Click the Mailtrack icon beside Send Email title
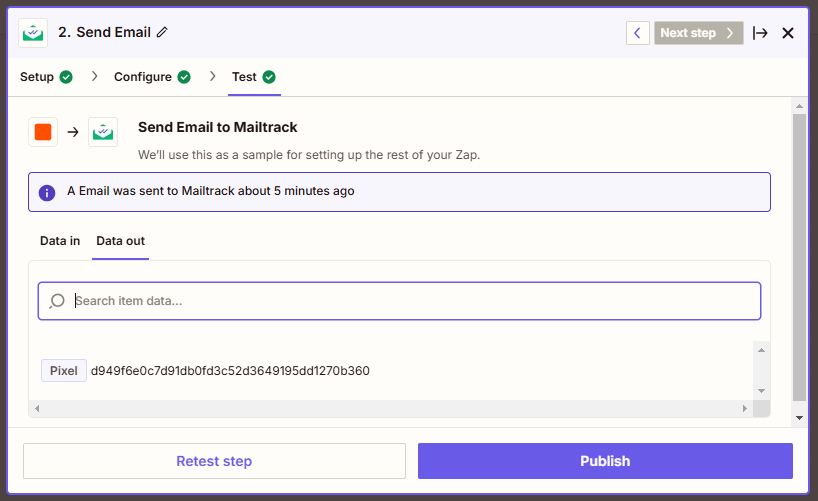 point(103,132)
